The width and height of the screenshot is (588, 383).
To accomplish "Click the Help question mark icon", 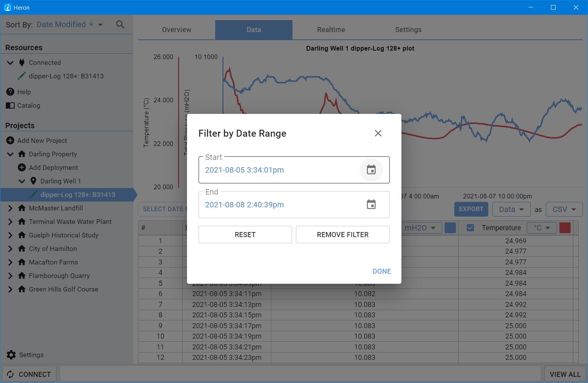I will click(x=10, y=92).
